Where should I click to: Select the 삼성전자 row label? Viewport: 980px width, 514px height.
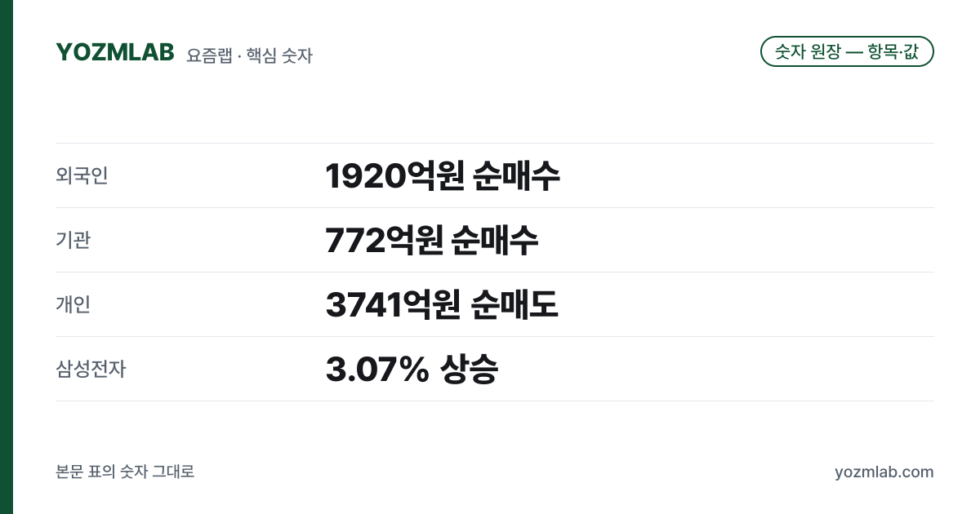[x=91, y=369]
